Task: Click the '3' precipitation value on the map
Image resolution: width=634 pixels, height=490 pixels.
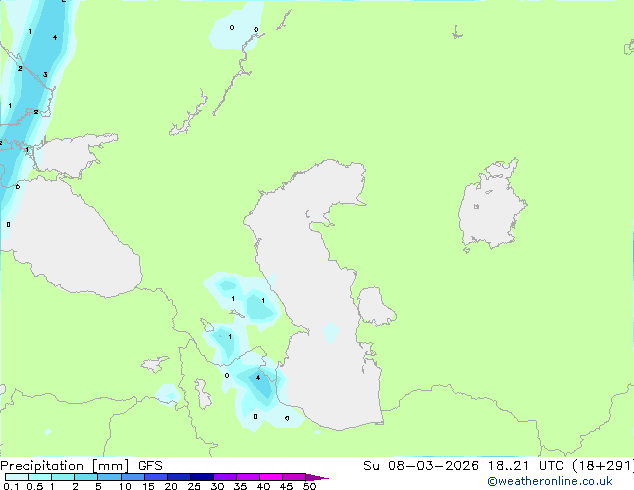Action: 45,74
